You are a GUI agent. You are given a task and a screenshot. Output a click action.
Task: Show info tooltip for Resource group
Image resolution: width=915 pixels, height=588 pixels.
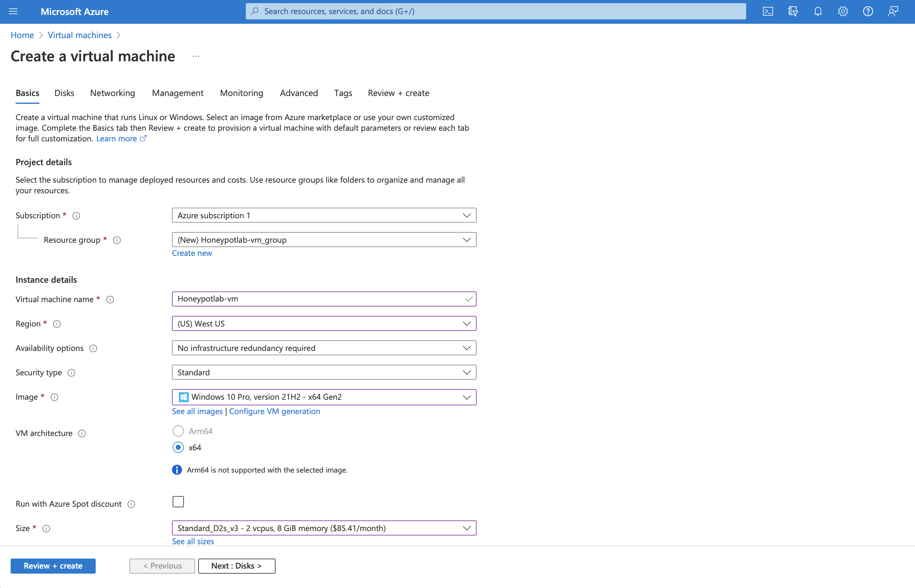pos(117,240)
